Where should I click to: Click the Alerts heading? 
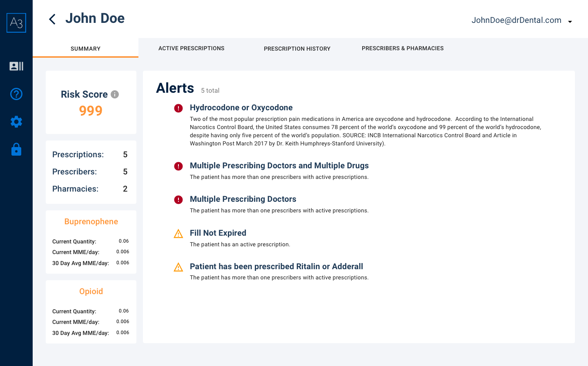pyautogui.click(x=175, y=88)
